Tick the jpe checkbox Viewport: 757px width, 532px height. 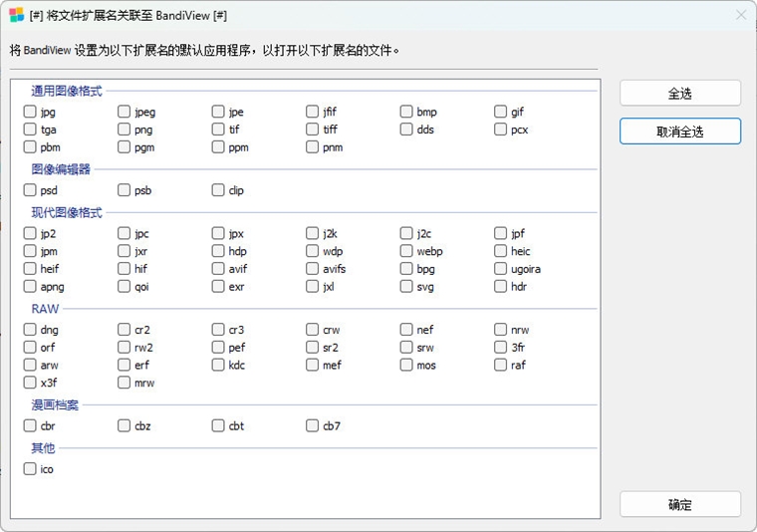point(218,112)
